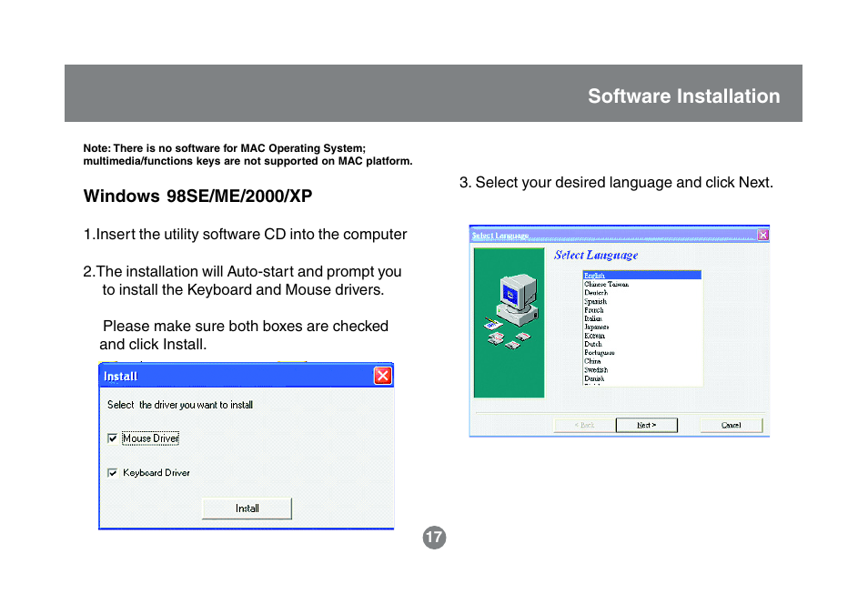Select China in the language list
The height and width of the screenshot is (604, 868).
pos(642,361)
